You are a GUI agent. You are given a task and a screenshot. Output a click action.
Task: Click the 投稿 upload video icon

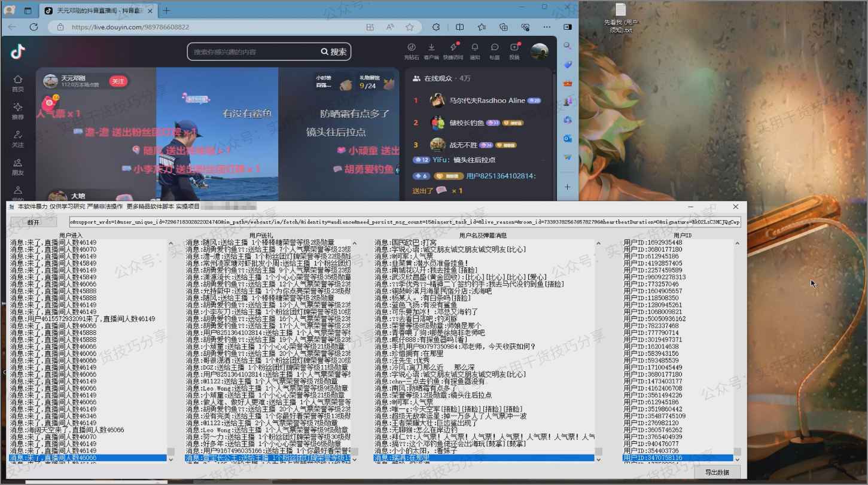[x=514, y=50]
